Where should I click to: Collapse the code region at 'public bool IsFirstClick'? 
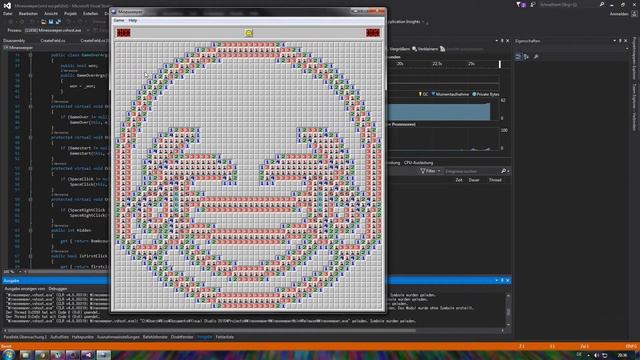click(30, 256)
